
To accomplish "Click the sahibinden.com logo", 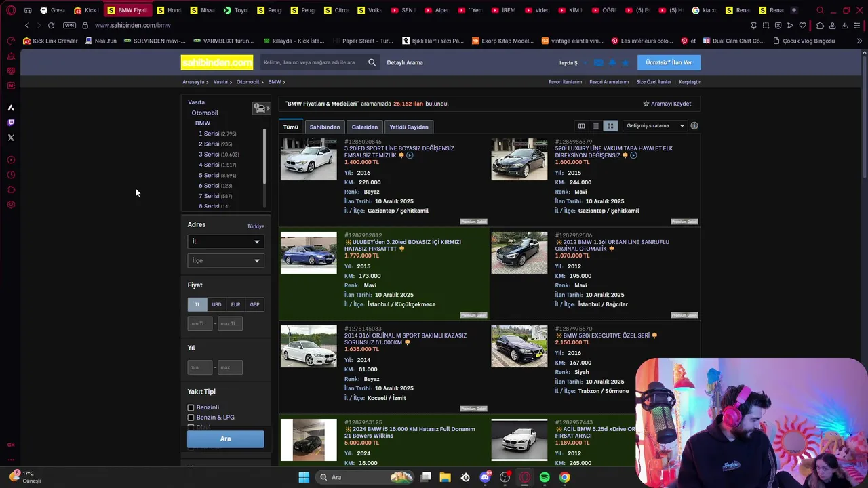I will 217,62.
